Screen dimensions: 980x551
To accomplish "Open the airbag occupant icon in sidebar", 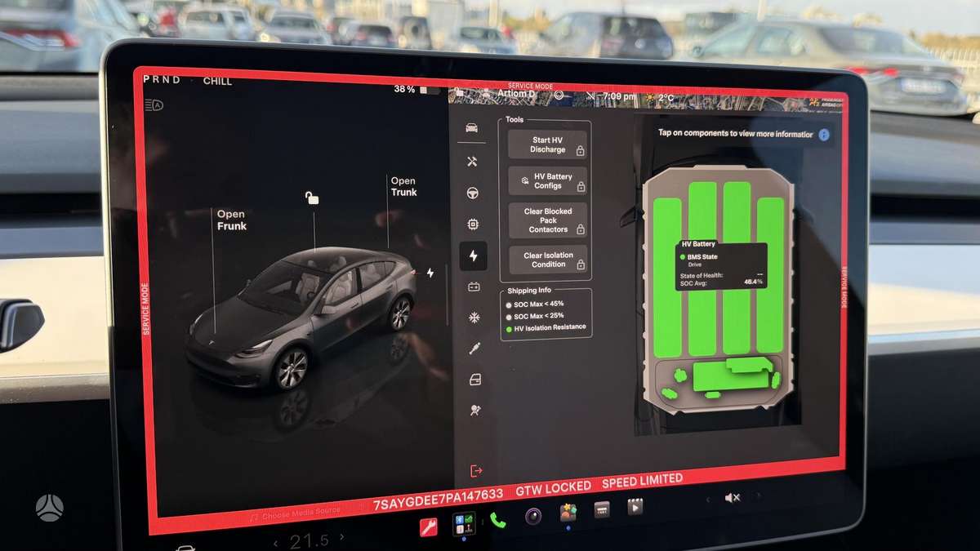I will tap(475, 410).
